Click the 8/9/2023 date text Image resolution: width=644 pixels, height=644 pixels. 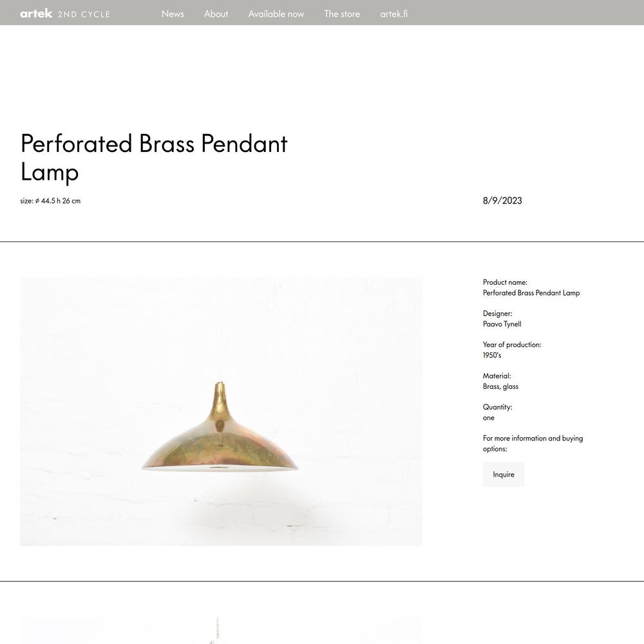coord(502,200)
